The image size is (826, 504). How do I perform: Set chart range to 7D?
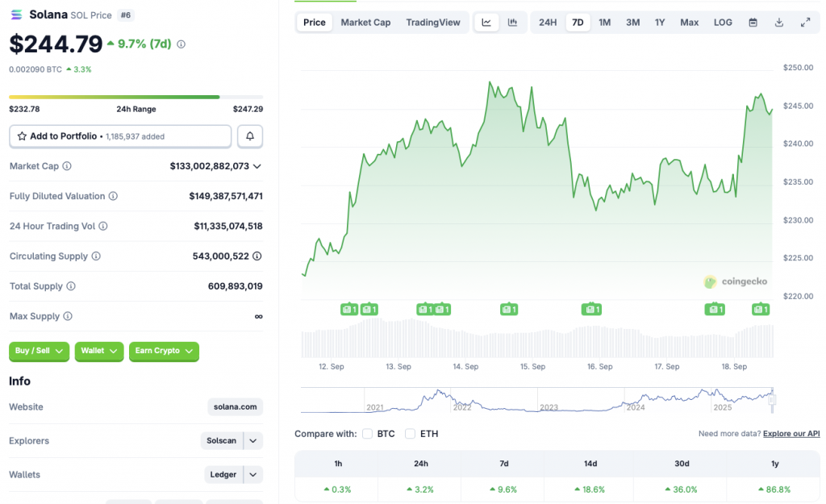coord(578,23)
